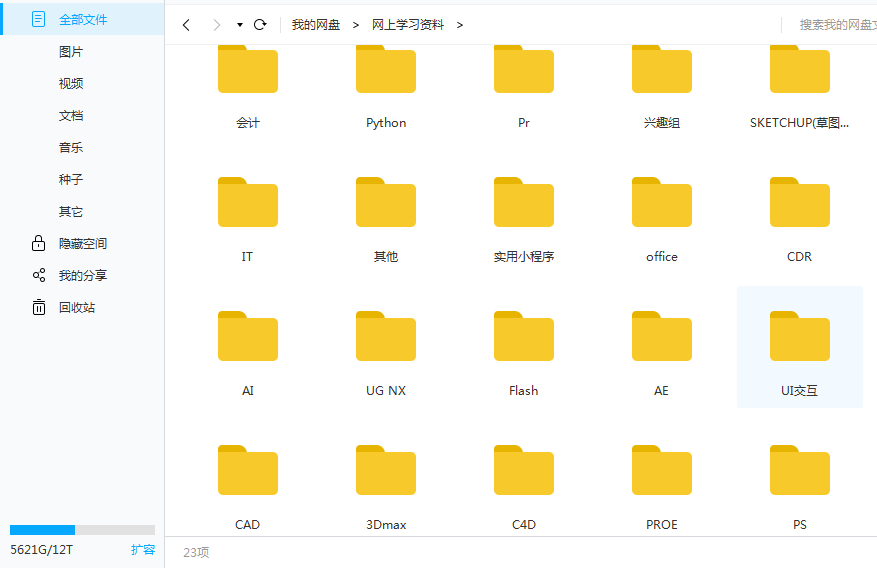The height and width of the screenshot is (568, 877).
Task: Go to 我的网盘 in breadcrumb
Action: (315, 25)
